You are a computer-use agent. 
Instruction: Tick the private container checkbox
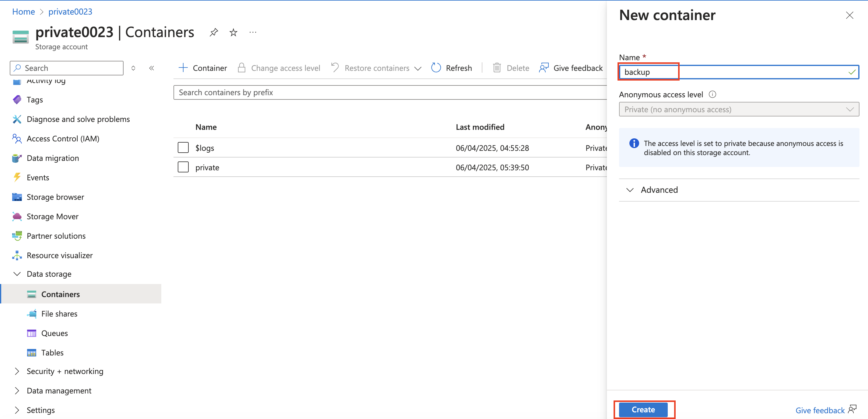click(x=183, y=167)
